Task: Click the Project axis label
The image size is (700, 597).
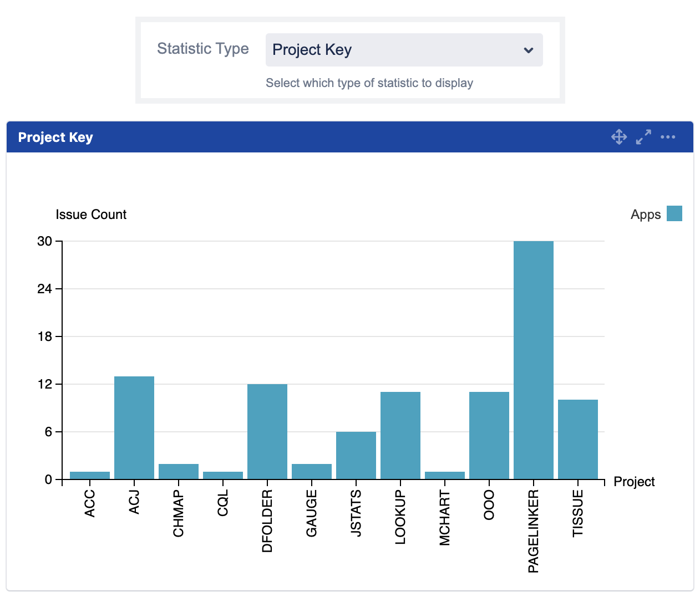Action: click(634, 481)
